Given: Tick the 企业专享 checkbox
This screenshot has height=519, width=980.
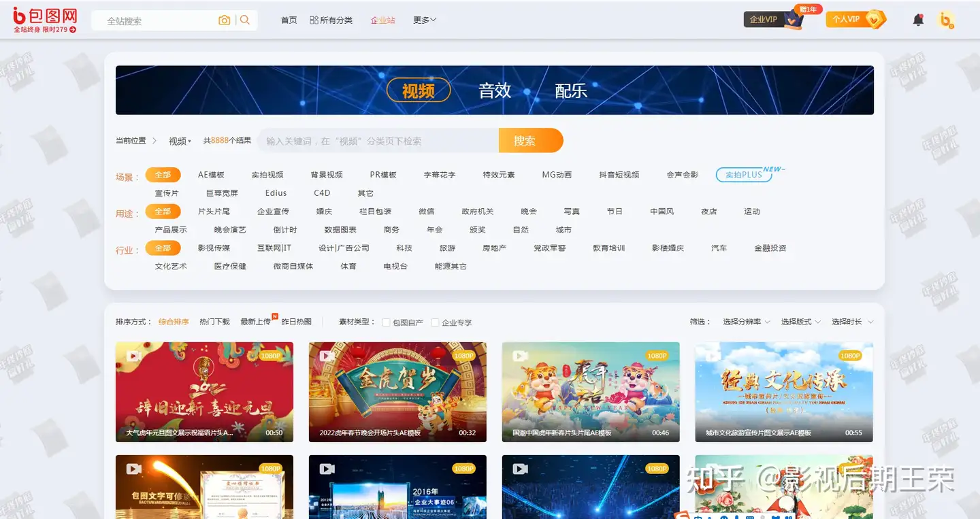Looking at the screenshot, I should (435, 322).
